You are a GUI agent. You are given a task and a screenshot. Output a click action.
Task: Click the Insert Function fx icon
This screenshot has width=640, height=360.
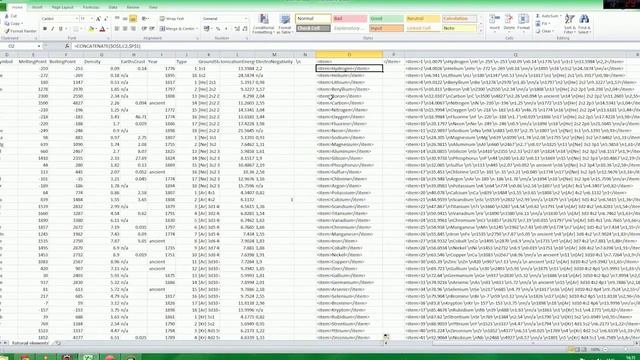click(x=67, y=46)
